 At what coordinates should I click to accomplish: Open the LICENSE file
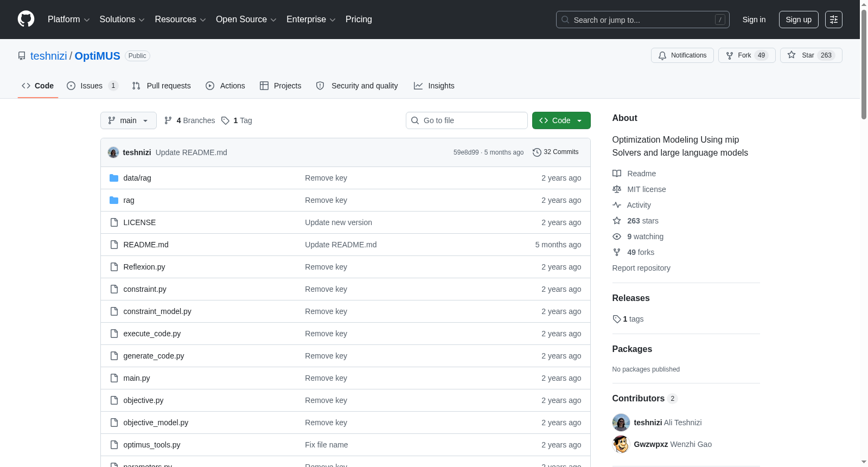(x=139, y=222)
